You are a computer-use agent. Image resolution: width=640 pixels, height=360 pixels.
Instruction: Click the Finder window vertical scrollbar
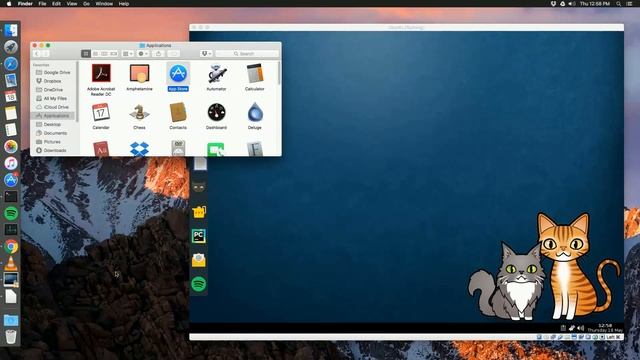(x=279, y=73)
